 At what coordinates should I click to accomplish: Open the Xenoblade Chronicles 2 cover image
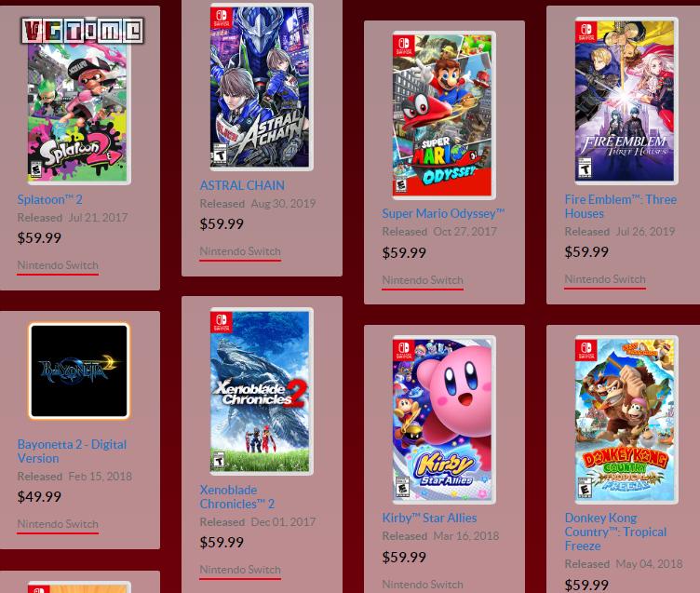click(x=262, y=391)
